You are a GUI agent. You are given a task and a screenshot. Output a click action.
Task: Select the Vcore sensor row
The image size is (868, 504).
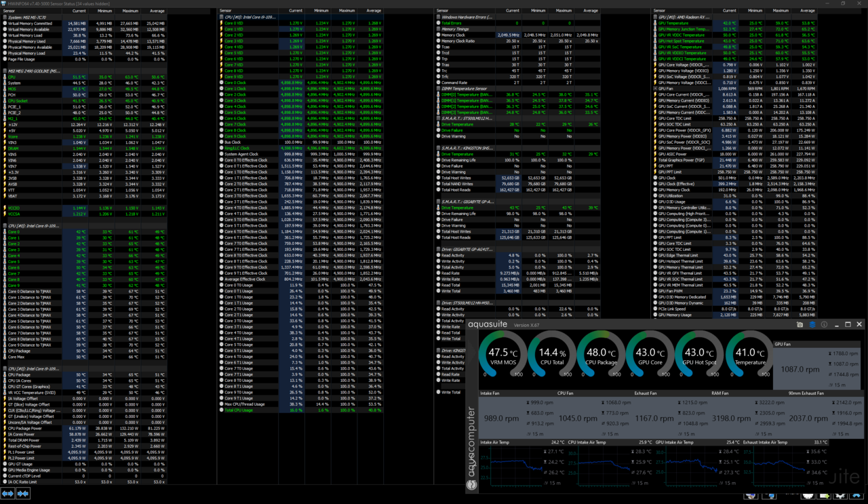point(14,136)
